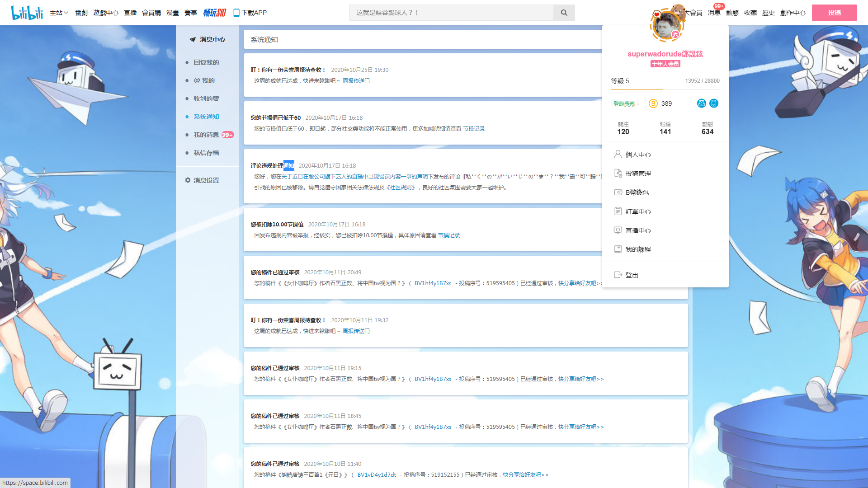The width and height of the screenshot is (868, 488).
Task: Click the 個人中心 person icon
Action: point(618,154)
